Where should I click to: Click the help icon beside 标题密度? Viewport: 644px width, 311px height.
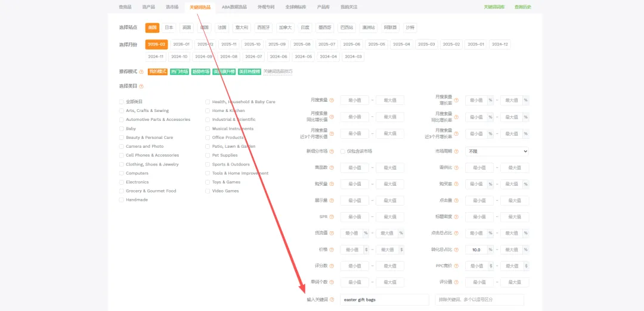[x=456, y=217]
